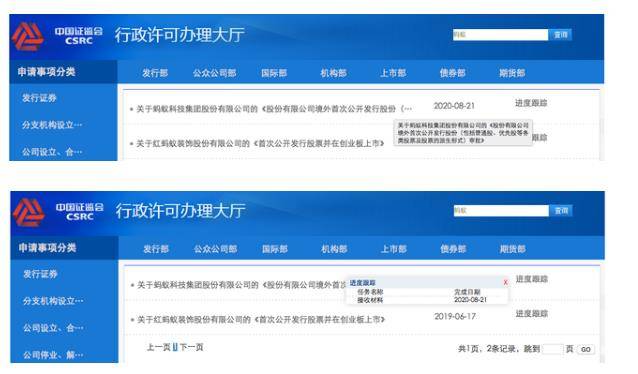
Task: Select 发行证券 in the bottom screenshot sidebar
Action: [x=40, y=274]
